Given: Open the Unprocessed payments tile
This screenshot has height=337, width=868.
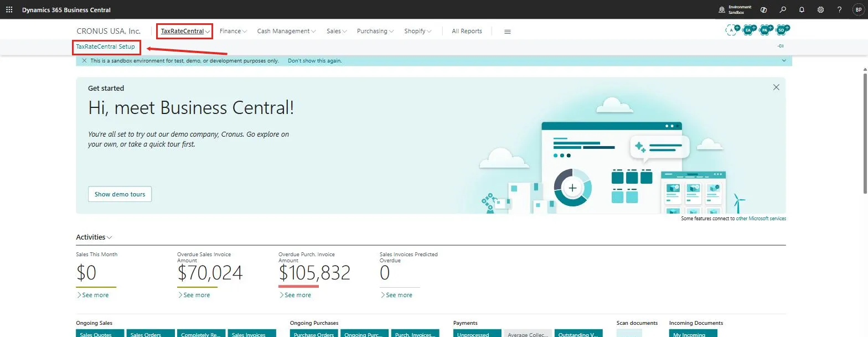Looking at the screenshot, I should [478, 333].
